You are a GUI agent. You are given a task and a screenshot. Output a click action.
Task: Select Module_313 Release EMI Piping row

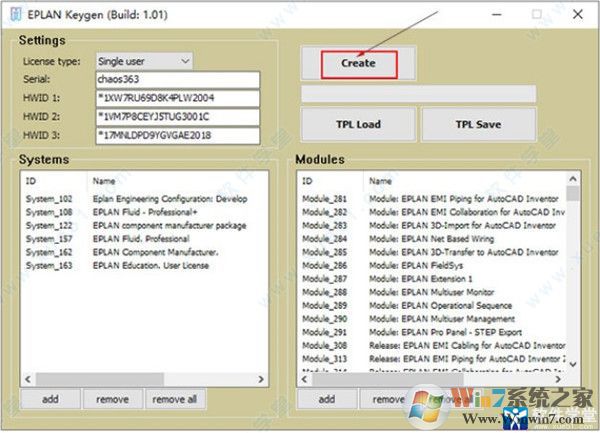[432, 359]
